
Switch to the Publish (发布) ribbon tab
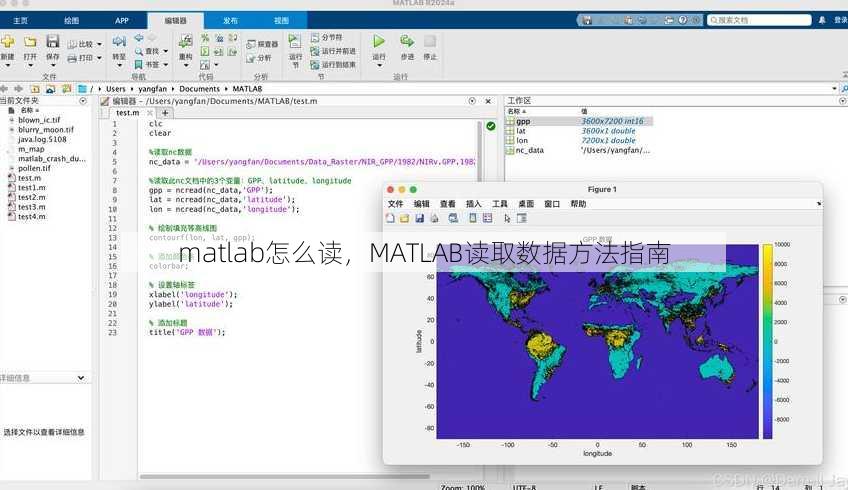(230, 21)
